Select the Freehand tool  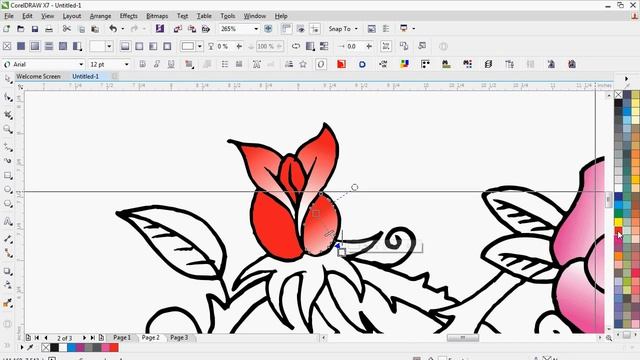(x=8, y=146)
